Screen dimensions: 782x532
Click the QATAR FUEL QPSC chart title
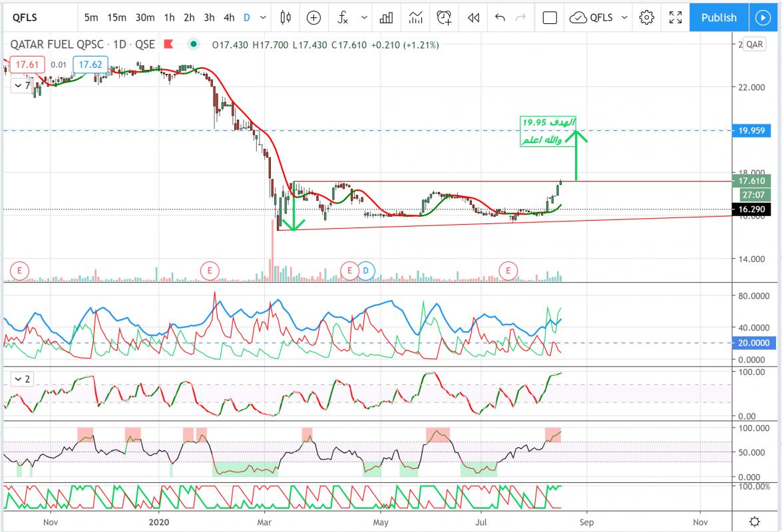point(57,45)
